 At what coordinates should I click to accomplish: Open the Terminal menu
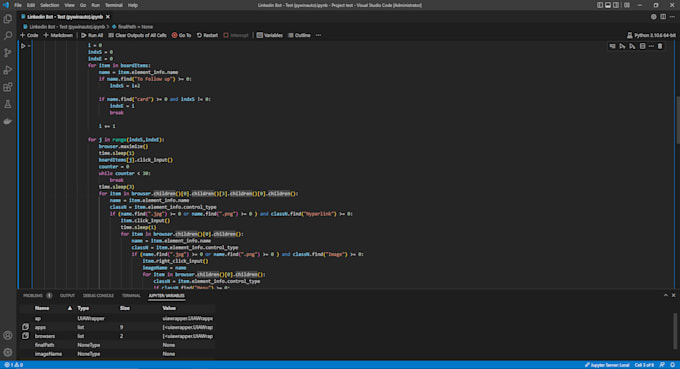pos(114,5)
